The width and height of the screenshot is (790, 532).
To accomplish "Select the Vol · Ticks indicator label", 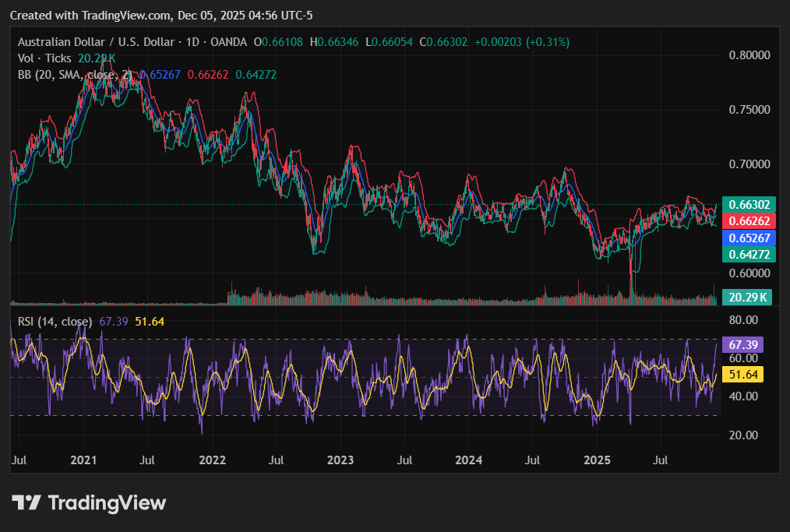I will point(44,58).
